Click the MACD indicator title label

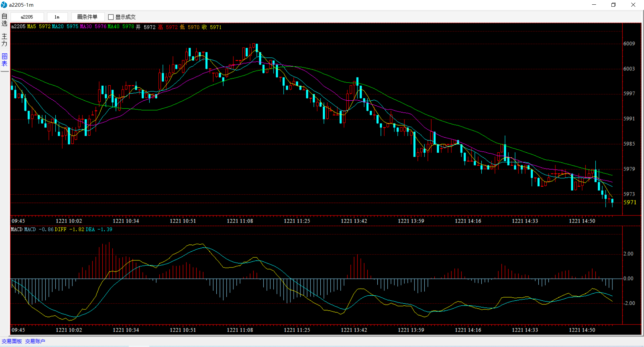(16, 230)
